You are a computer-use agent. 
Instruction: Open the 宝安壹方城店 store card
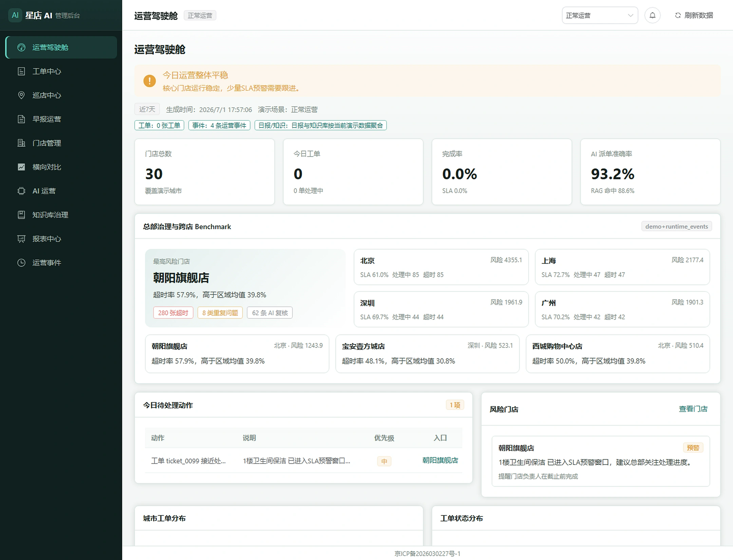click(427, 354)
